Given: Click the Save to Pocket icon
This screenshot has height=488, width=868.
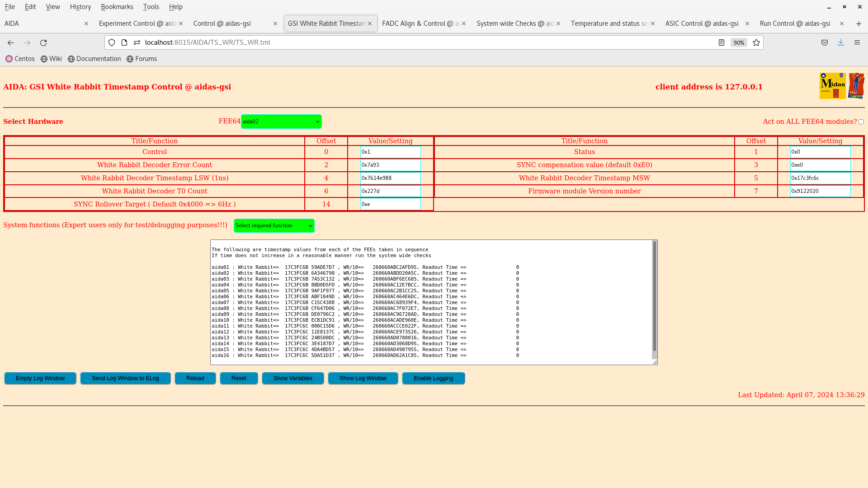Looking at the screenshot, I should tap(825, 42).
